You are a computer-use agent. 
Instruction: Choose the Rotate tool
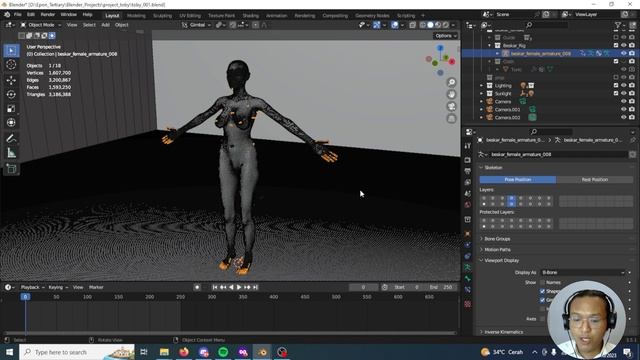(x=11, y=94)
